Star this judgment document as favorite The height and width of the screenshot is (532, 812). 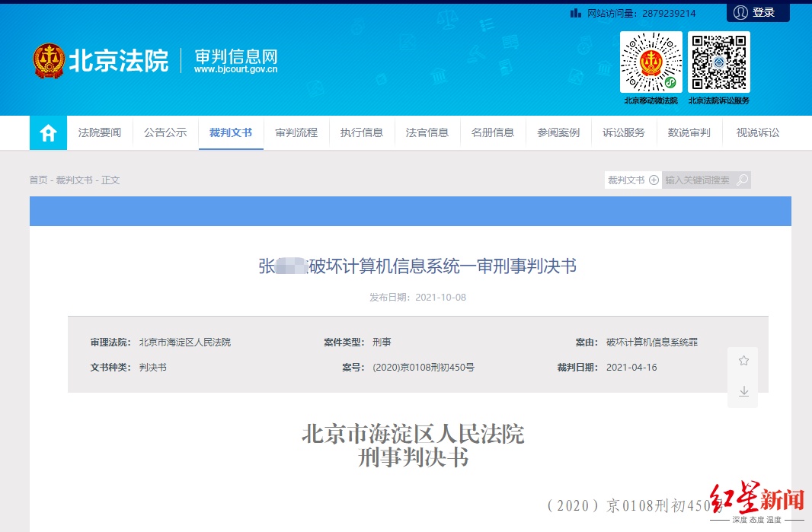click(x=743, y=361)
